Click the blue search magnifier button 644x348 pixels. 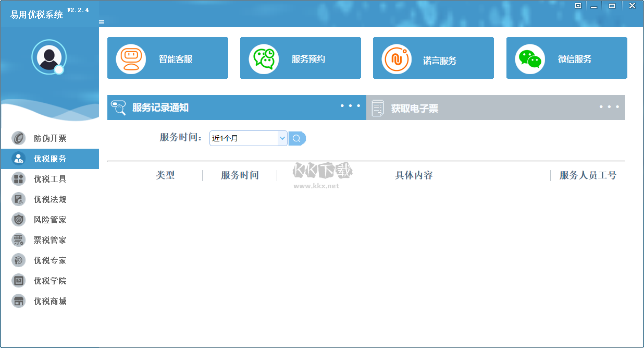297,138
